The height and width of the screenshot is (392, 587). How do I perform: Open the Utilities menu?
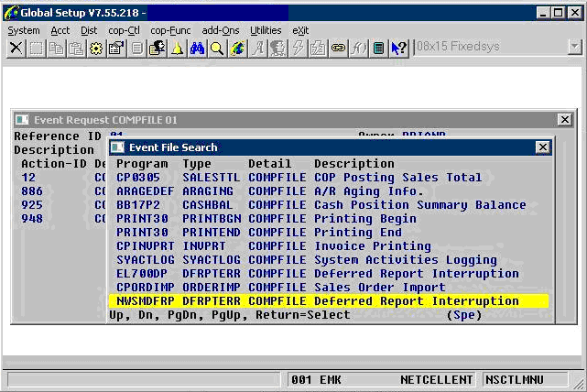266,30
